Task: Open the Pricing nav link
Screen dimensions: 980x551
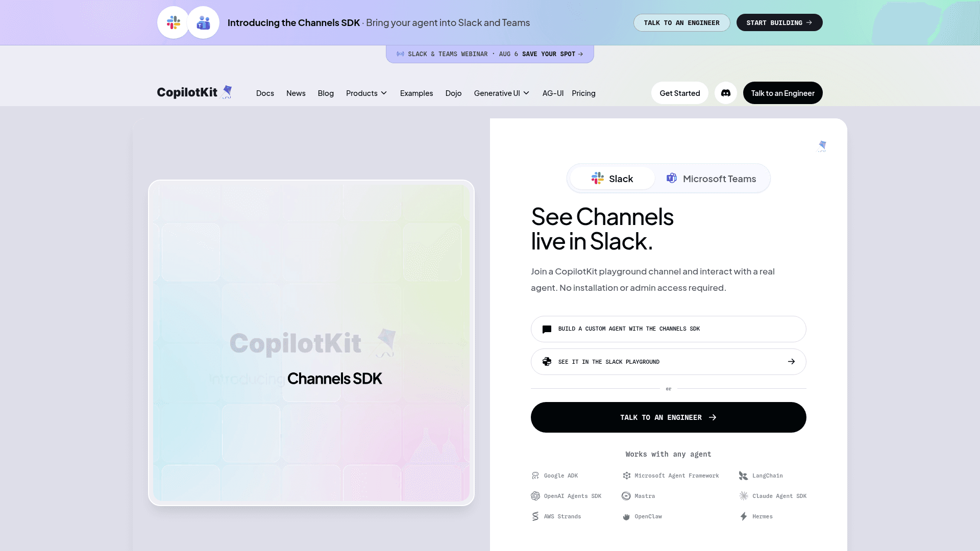Action: 583,93
